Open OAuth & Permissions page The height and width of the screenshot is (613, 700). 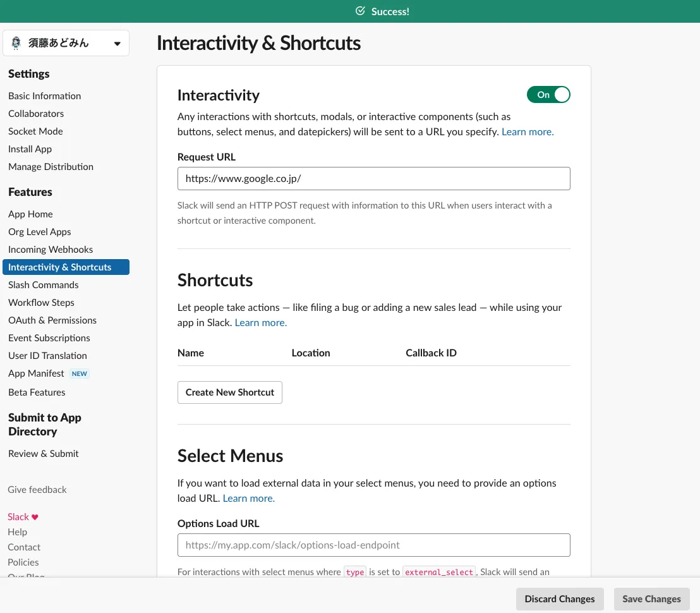[x=52, y=320]
